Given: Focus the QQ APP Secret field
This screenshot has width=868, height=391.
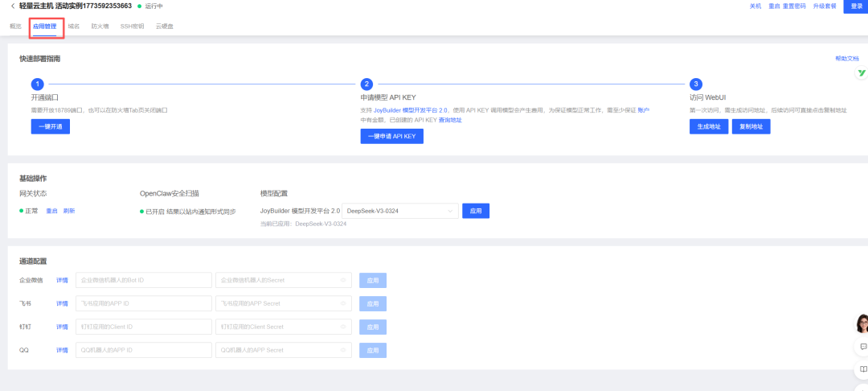Looking at the screenshot, I should point(284,350).
